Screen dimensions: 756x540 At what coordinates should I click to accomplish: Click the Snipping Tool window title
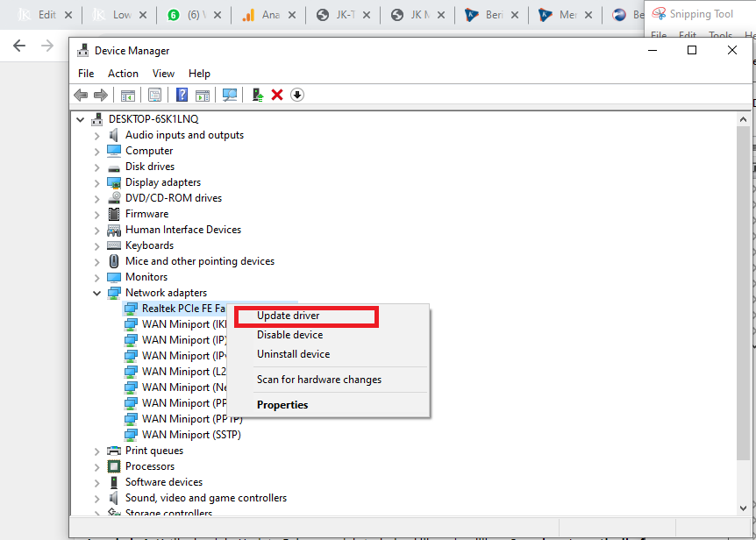(701, 14)
